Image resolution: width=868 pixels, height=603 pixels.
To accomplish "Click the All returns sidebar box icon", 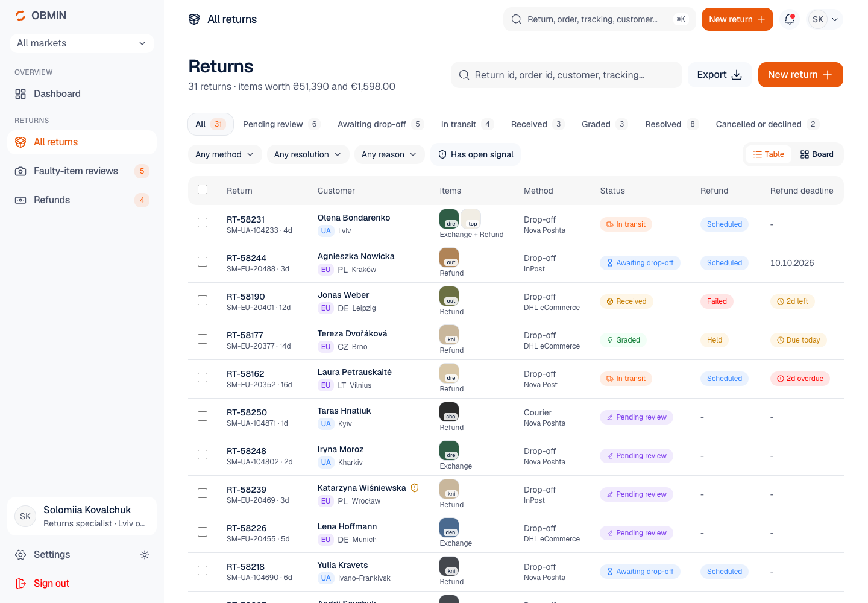I will click(20, 142).
